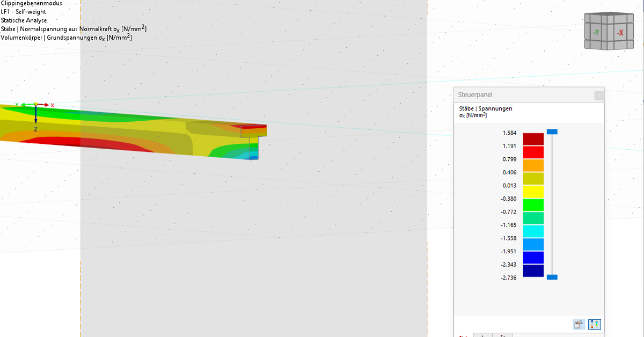The height and width of the screenshot is (337, 644).
Task: Click the 'Stäbe | Spannungen' heading in the panel
Action: click(486, 108)
